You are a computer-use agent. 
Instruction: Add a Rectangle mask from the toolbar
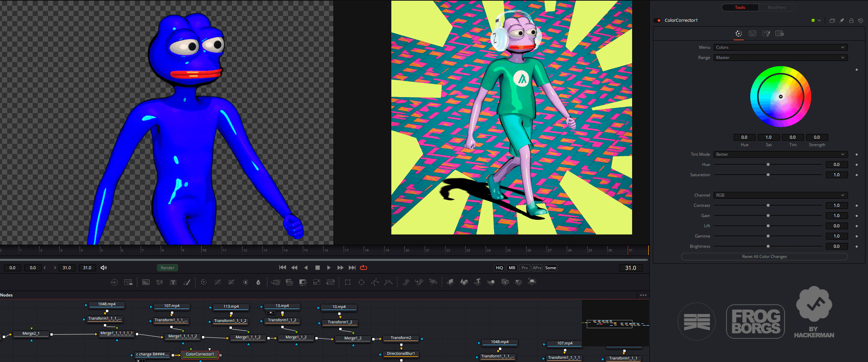pyautogui.click(x=348, y=282)
